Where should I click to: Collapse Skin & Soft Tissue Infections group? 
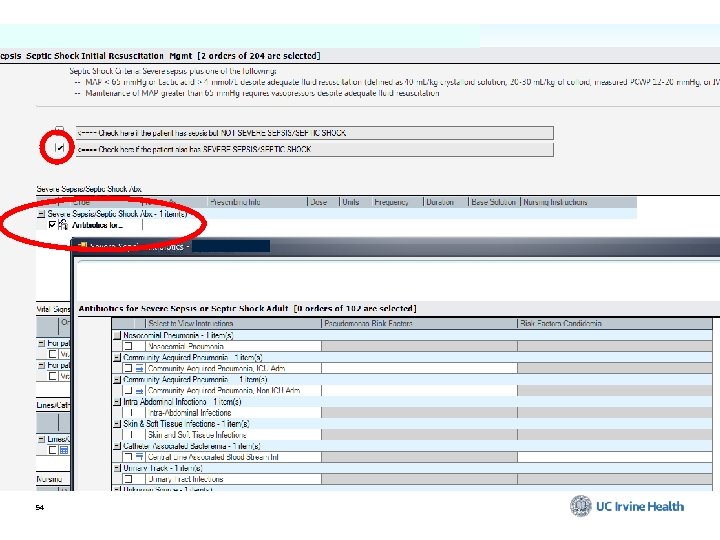117,424
